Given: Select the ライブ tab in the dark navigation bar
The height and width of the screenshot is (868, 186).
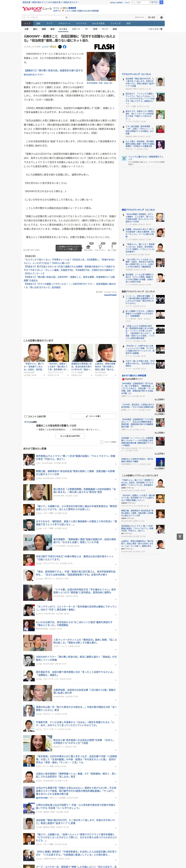Looking at the screenshot, I should pyautogui.click(x=49, y=24).
